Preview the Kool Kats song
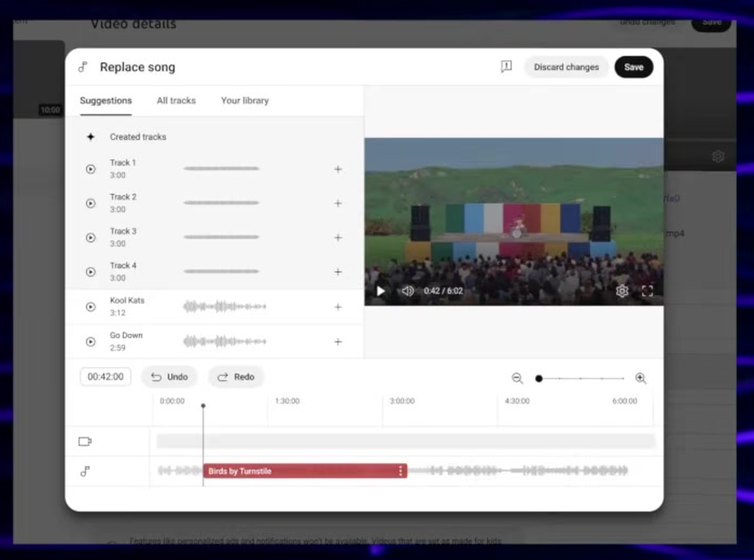Image resolution: width=754 pixels, height=560 pixels. pyautogui.click(x=90, y=307)
